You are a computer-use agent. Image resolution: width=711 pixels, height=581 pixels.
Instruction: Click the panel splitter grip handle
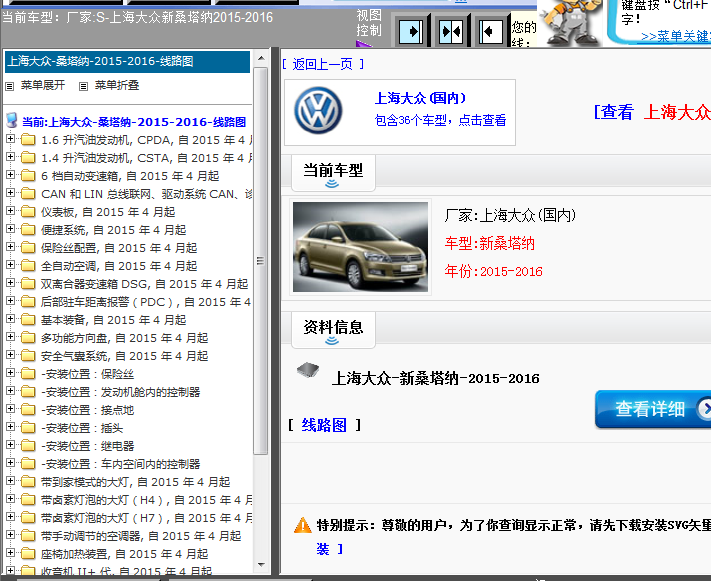pos(260,261)
